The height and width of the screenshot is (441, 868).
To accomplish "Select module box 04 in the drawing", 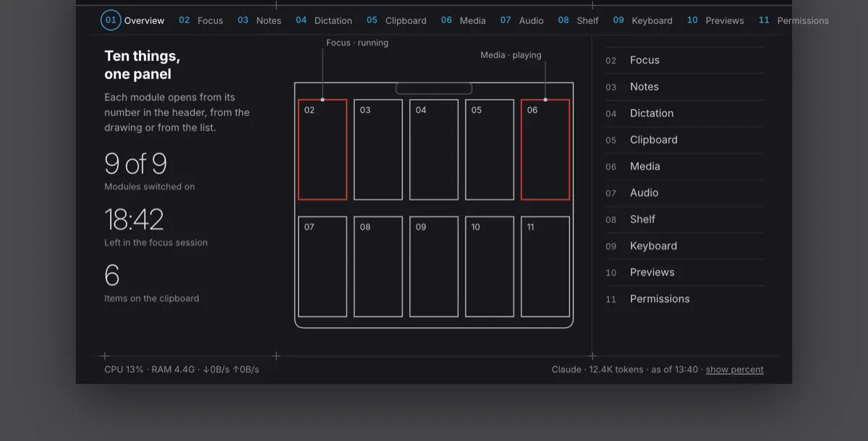I will [x=434, y=149].
